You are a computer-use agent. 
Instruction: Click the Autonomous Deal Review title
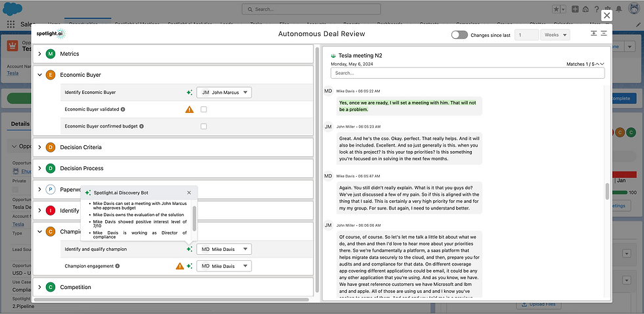[321, 34]
